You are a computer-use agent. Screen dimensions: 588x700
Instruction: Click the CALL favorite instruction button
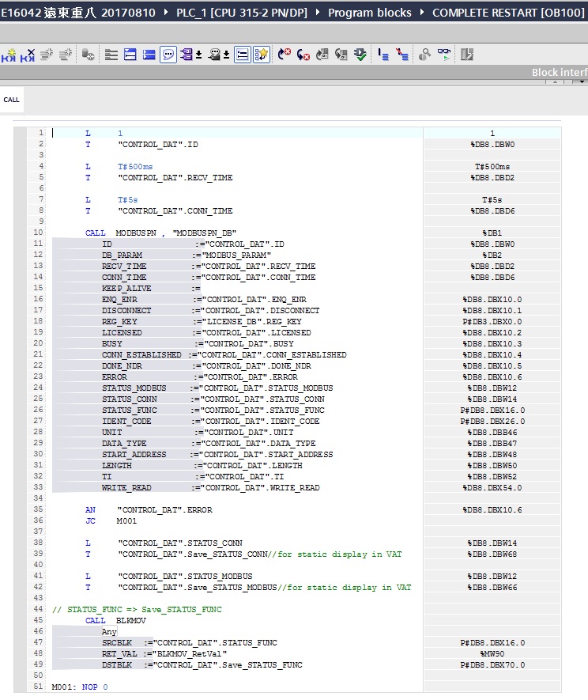(11, 100)
